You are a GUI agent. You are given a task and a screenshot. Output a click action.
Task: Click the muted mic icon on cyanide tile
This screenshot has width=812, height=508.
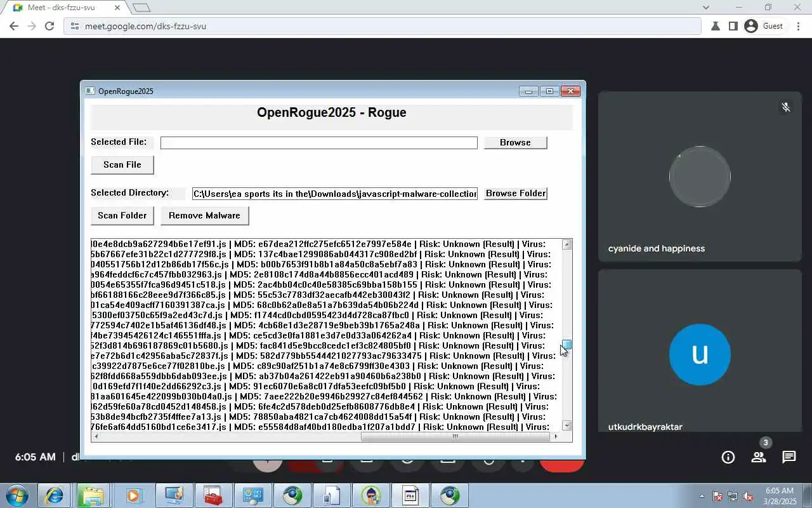tap(785, 107)
